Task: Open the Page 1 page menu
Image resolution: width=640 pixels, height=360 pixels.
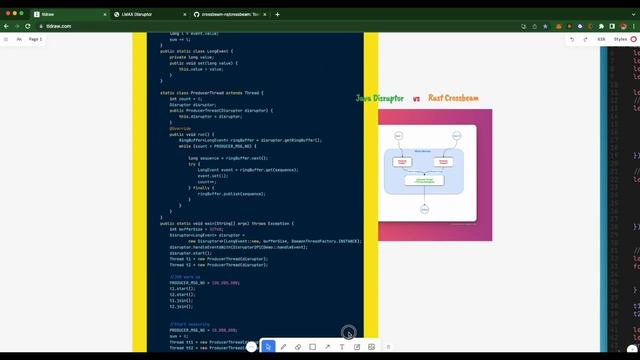Action: click(x=36, y=39)
